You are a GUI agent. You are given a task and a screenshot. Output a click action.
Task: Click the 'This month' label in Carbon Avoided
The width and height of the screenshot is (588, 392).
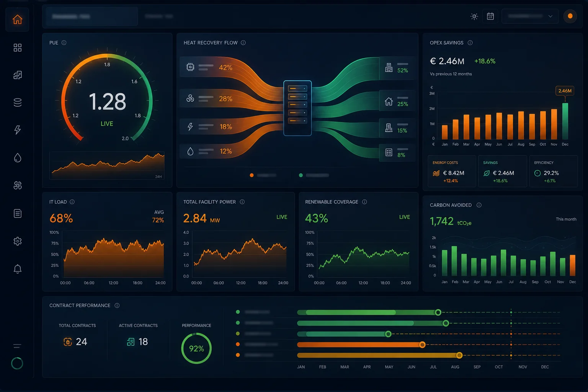pos(566,219)
